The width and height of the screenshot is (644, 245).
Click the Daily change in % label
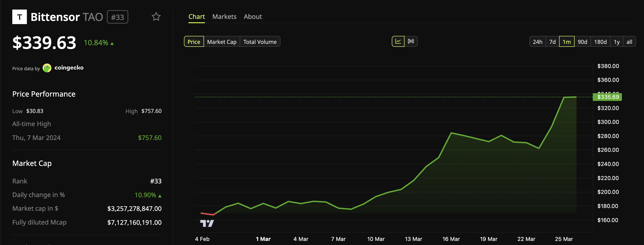click(x=38, y=195)
